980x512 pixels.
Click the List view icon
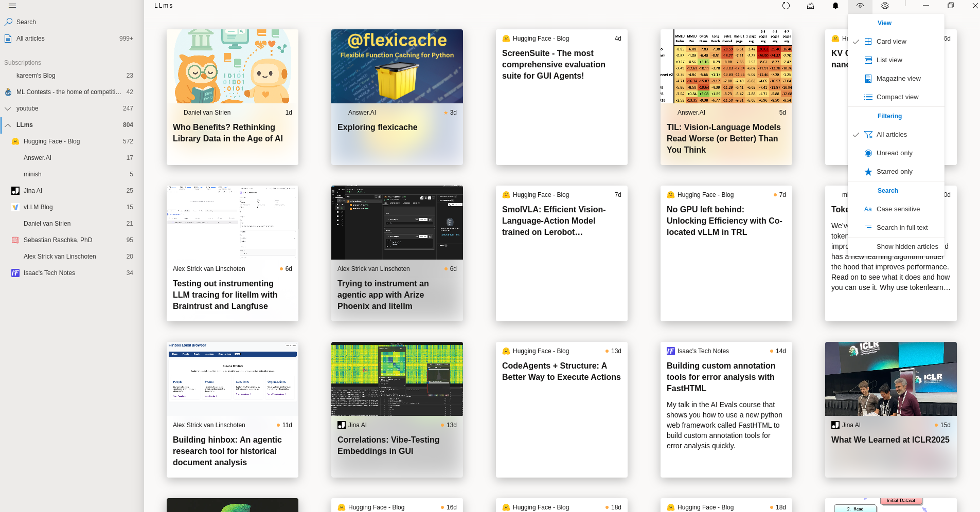point(868,60)
